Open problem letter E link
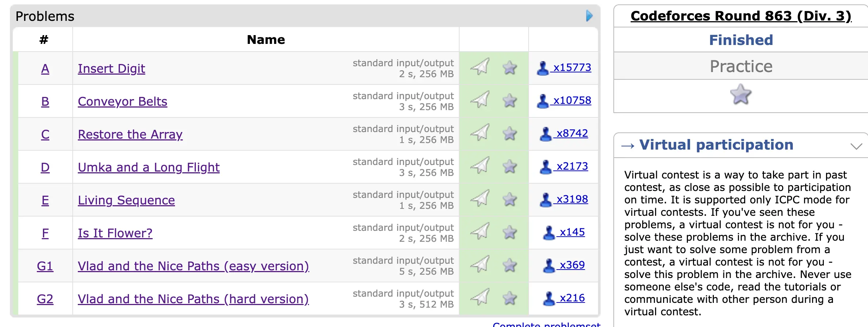 pos(45,200)
